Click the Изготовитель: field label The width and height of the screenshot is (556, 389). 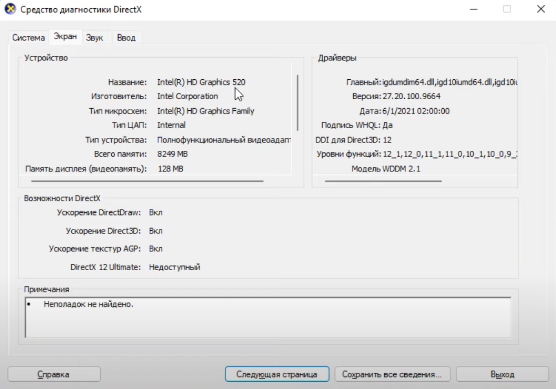coord(119,96)
